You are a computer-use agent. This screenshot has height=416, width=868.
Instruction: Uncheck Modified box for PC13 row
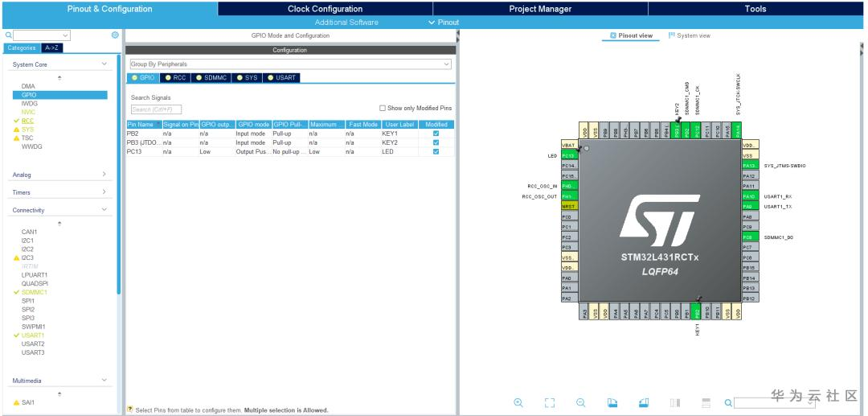click(436, 151)
